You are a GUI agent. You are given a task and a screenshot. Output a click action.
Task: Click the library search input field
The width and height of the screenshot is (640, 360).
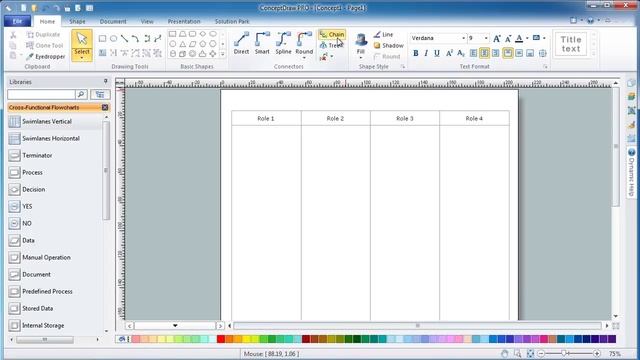[41, 95]
